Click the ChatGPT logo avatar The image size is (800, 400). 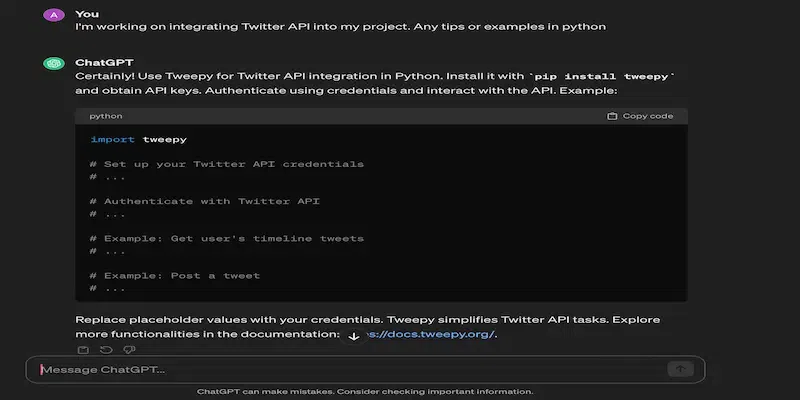tap(54, 63)
